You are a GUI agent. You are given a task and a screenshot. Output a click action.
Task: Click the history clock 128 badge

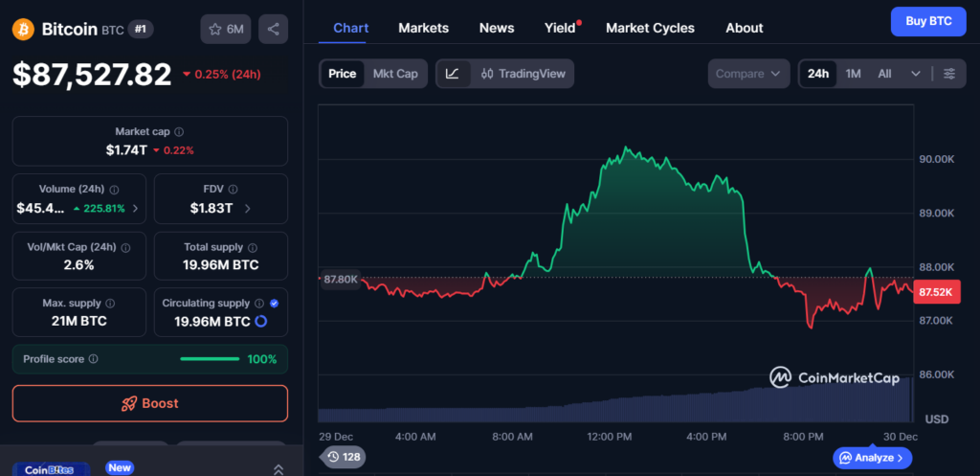tap(344, 457)
